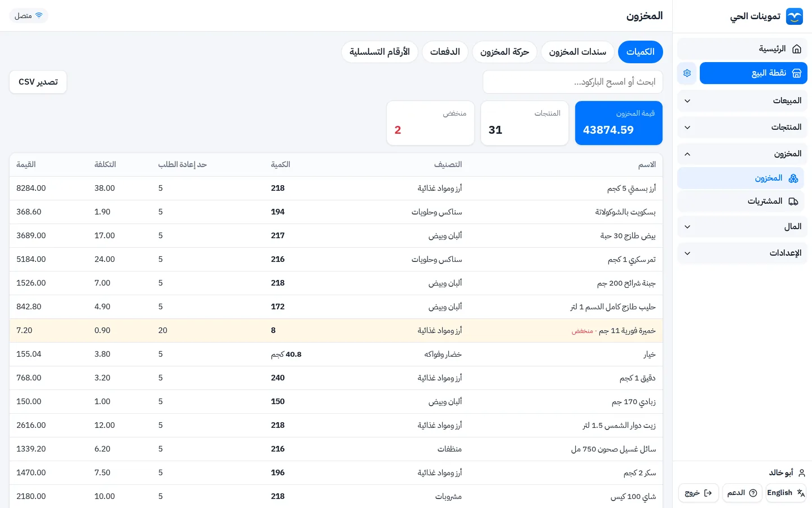Open POS settings gear icon

point(687,73)
